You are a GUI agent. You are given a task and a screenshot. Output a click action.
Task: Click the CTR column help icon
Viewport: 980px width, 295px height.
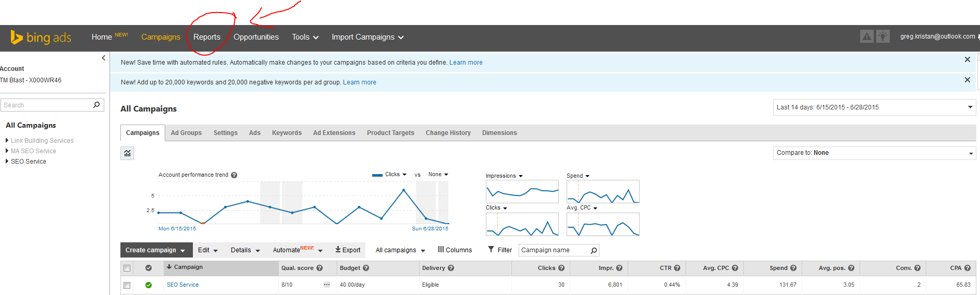pos(677,268)
